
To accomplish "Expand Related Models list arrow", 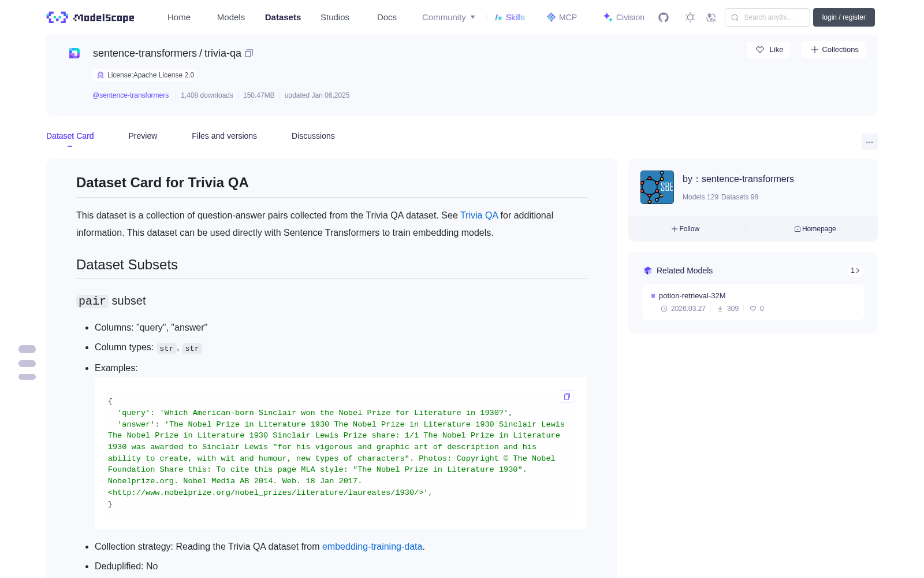I will [855, 271].
